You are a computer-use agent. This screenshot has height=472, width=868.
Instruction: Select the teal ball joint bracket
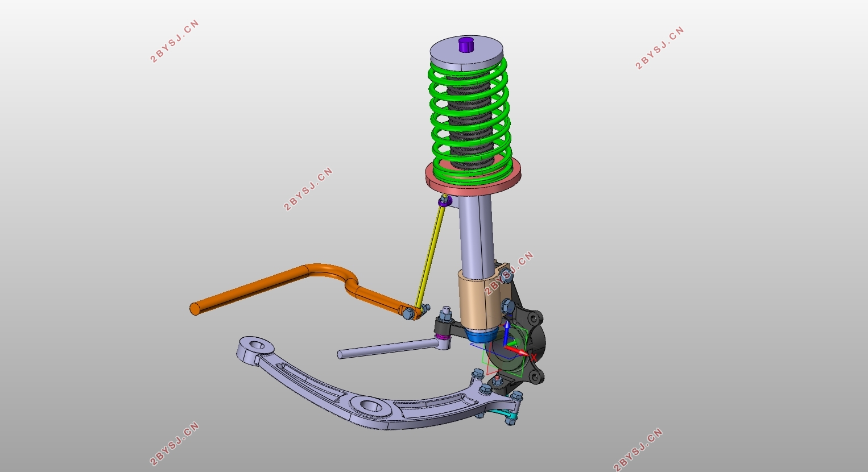click(505, 414)
